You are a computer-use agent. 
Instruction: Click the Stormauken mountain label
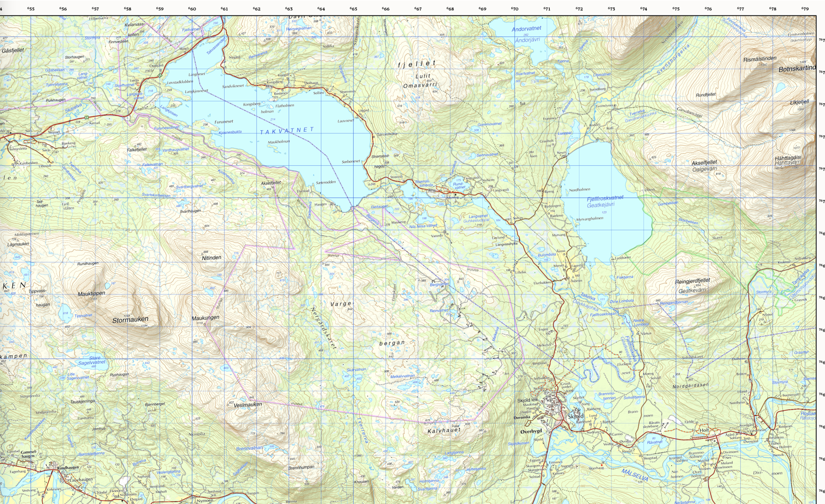tap(130, 320)
